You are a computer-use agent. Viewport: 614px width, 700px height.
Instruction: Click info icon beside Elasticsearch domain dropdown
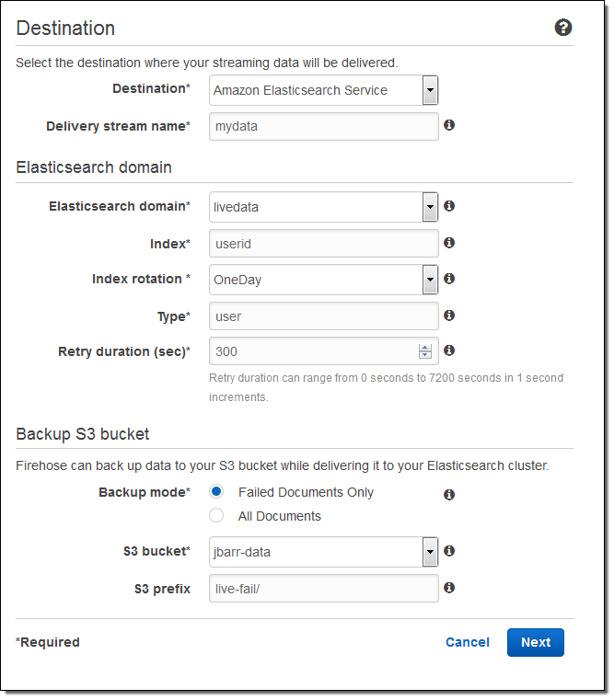[449, 206]
